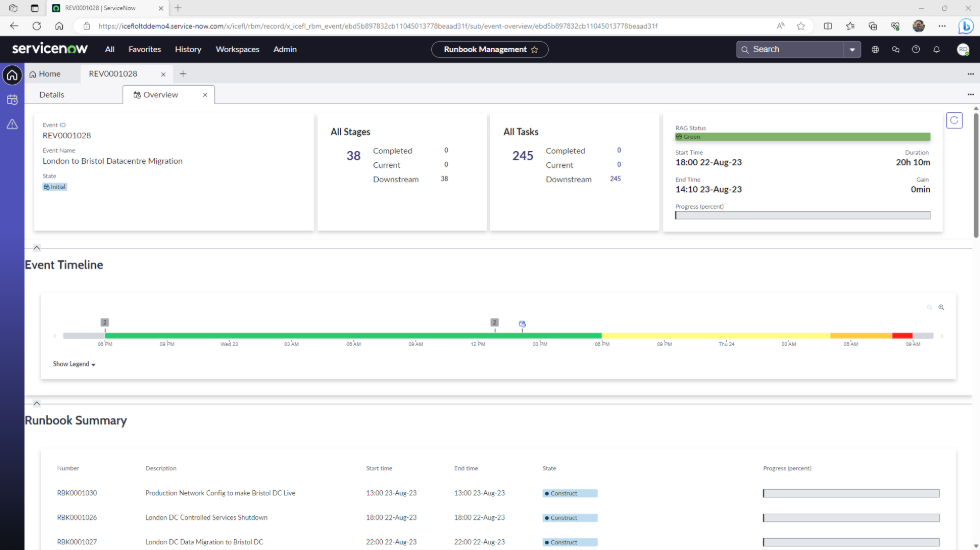
Task: Open the globe icon in header
Action: pos(875,49)
